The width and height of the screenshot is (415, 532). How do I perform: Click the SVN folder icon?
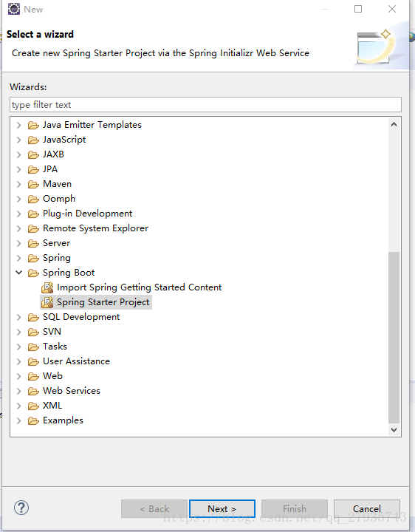click(x=33, y=332)
